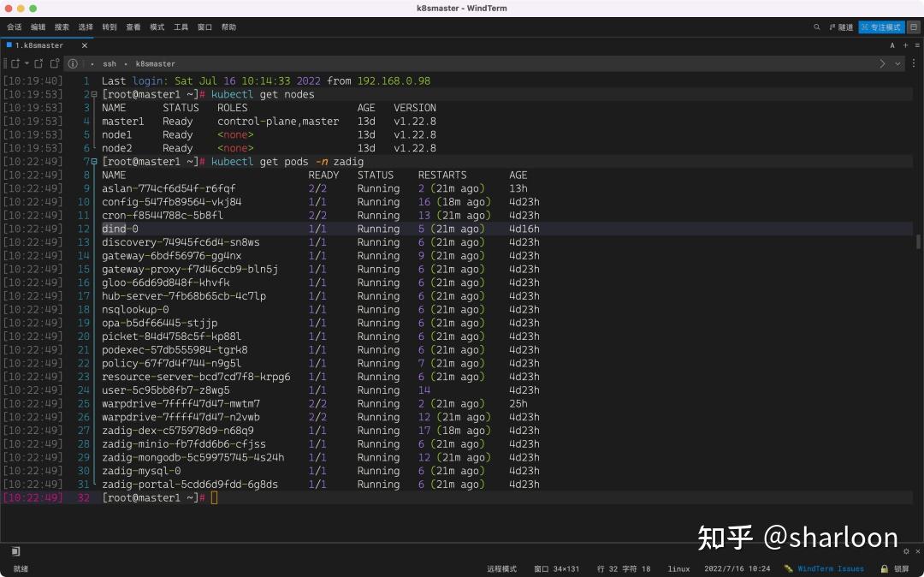This screenshot has width=924, height=577.
Task: Click the session info icon in address bar
Action: point(73,63)
